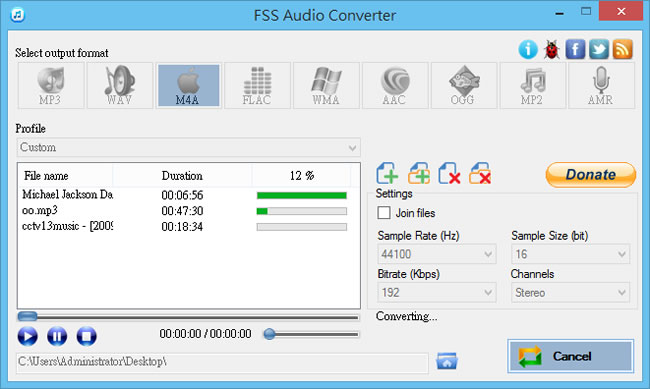The height and width of the screenshot is (389, 650).
Task: Click the cctv13music empty progress bar
Action: (302, 227)
